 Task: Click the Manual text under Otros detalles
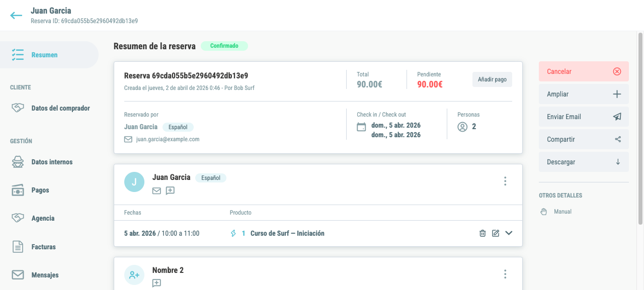(x=562, y=212)
